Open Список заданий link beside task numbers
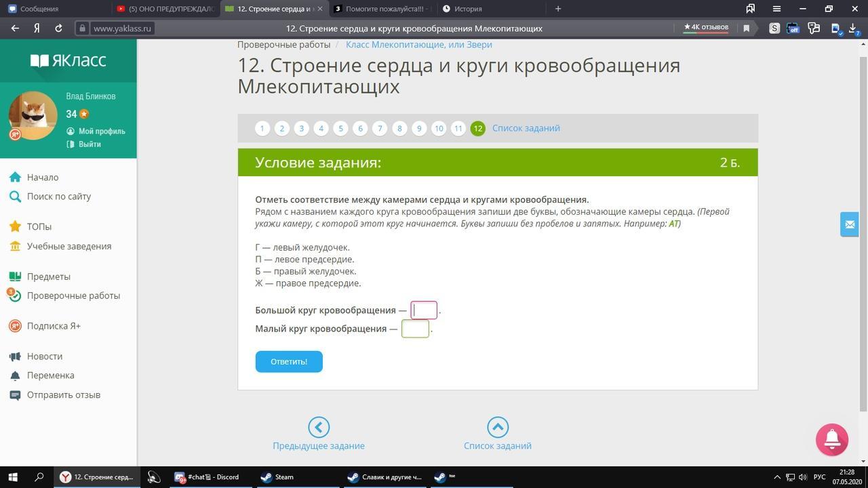868x488 pixels. click(x=526, y=128)
